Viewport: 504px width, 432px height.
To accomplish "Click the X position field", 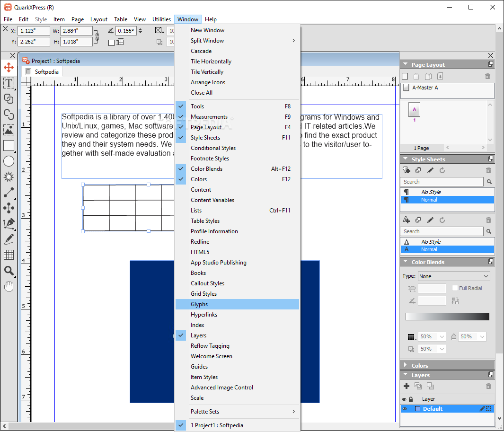I will pyautogui.click(x=34, y=31).
